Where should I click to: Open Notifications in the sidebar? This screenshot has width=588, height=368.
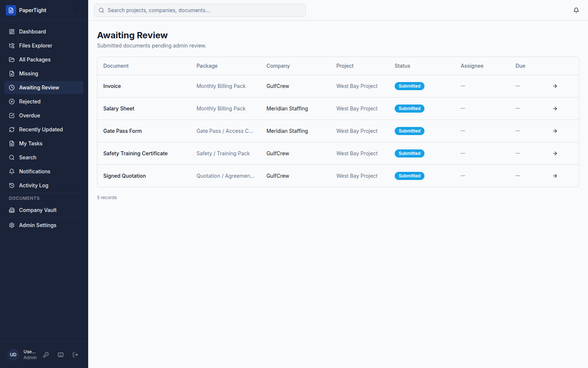44,171
